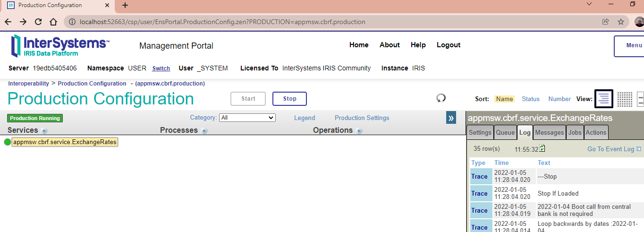644x232 pixels.
Task: Click Go To Event Log link
Action: [x=614, y=149]
